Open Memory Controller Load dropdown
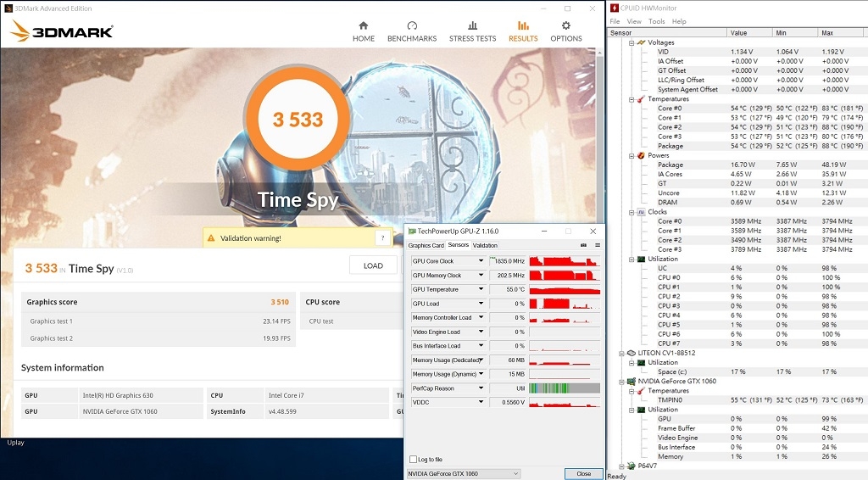 (x=481, y=317)
